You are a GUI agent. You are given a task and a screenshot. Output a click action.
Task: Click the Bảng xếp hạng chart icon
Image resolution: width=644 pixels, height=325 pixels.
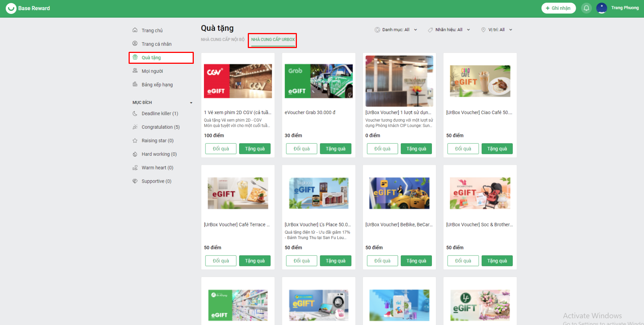[135, 84]
